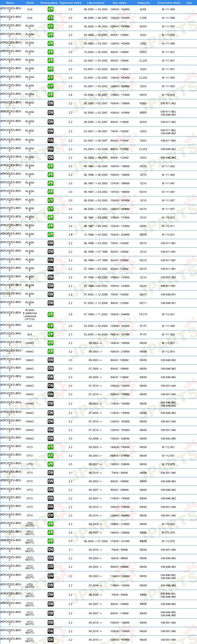Select engine code M 112.912
Viewport: 197px width, 644px height.
tap(168, 95)
